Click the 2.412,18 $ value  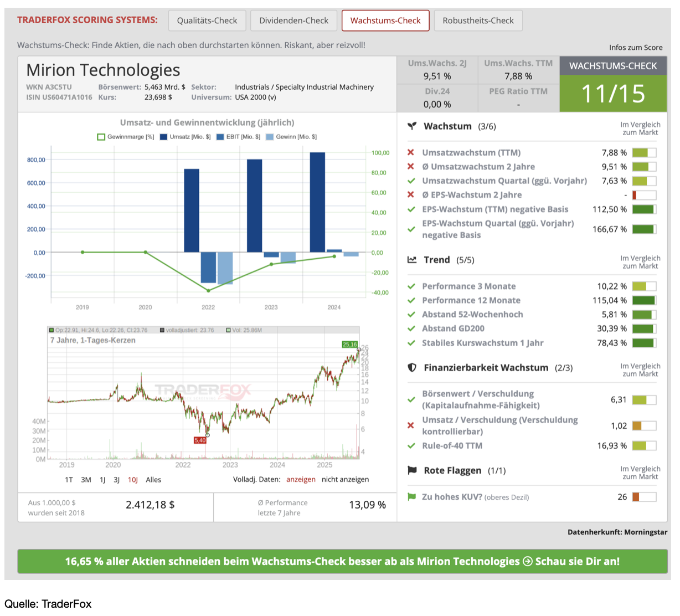click(150, 505)
